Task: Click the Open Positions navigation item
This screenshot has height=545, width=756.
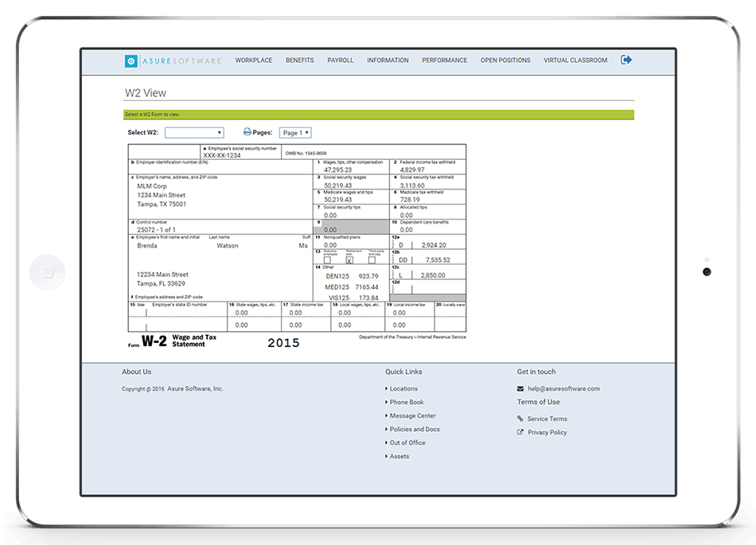Action: (505, 60)
